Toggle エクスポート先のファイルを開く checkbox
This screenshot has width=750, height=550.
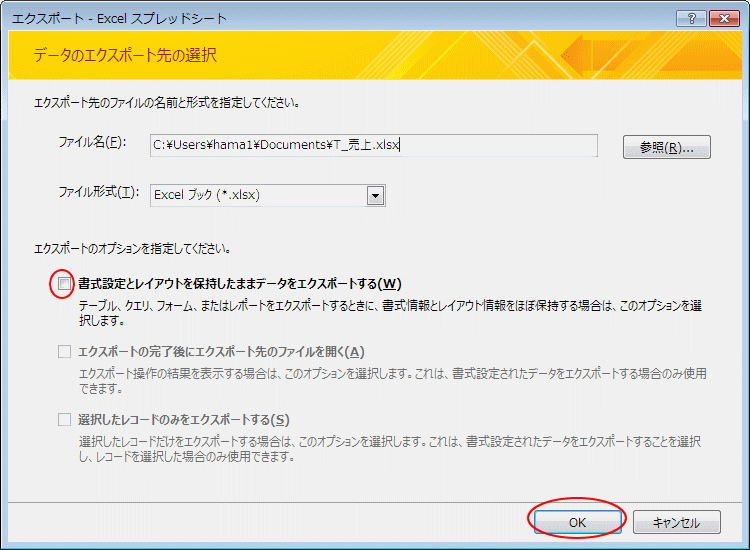[64, 352]
